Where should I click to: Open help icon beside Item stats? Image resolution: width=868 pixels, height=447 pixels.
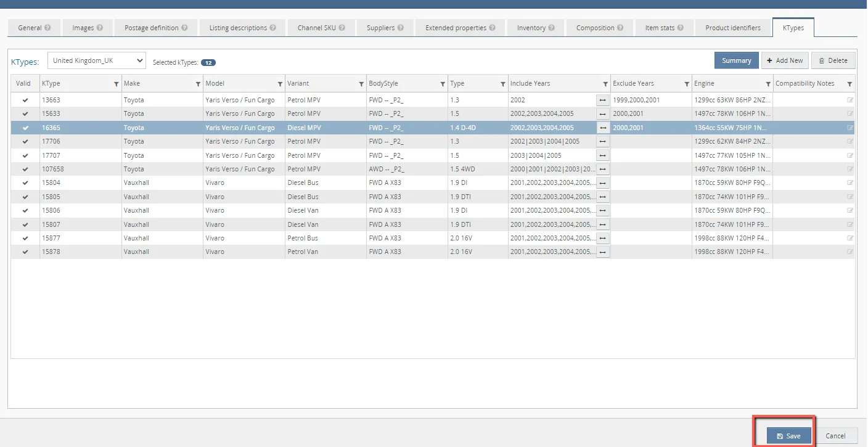(x=681, y=28)
